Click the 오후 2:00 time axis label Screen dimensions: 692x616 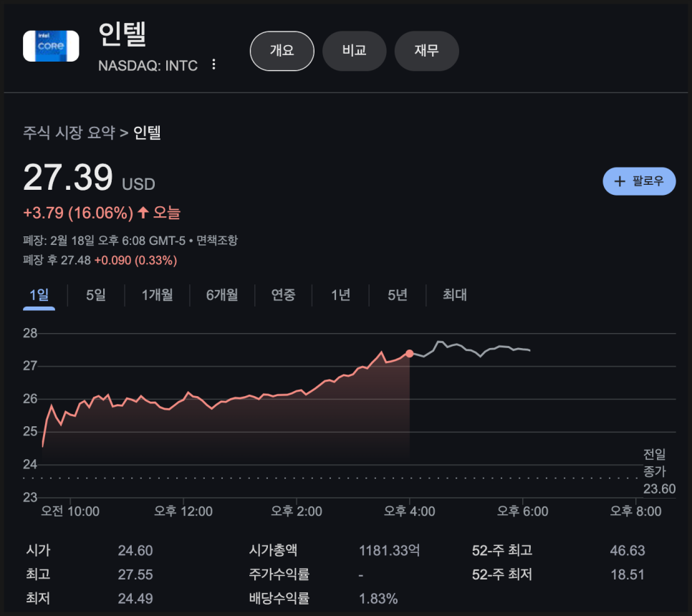pyautogui.click(x=297, y=511)
